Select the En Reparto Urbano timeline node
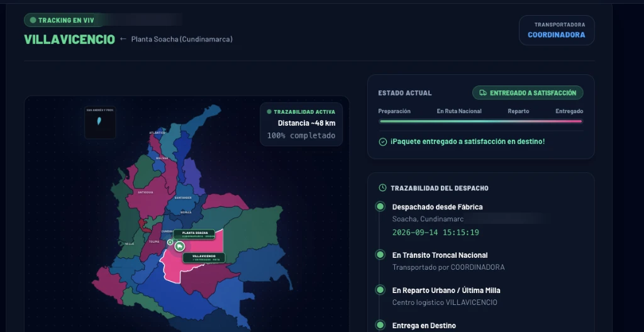 pos(380,290)
